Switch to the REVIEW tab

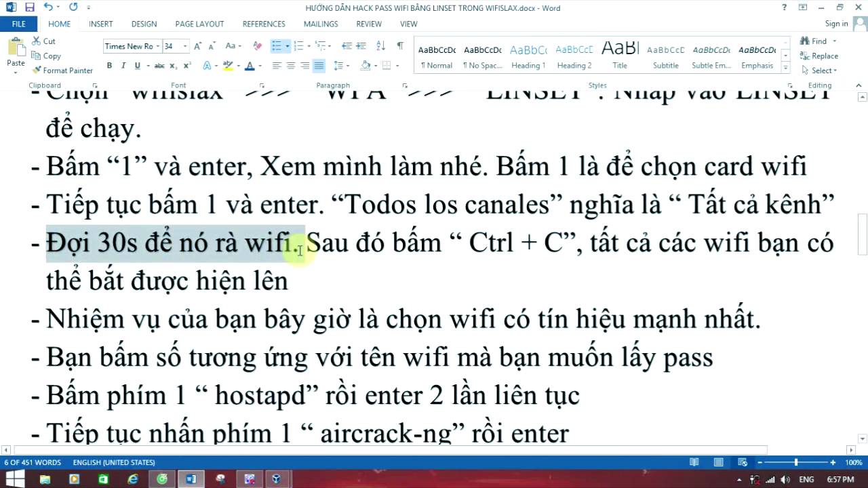coord(369,24)
